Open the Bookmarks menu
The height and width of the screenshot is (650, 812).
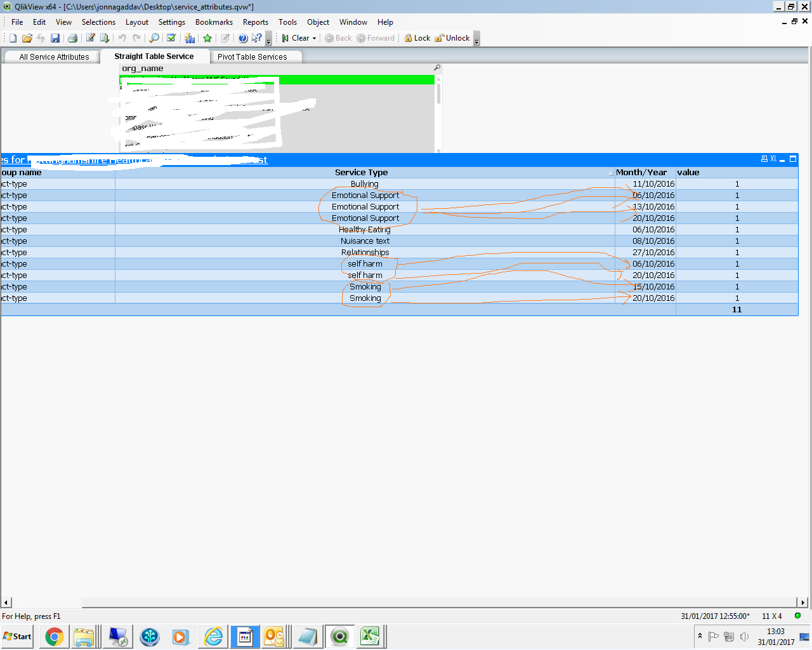coord(214,22)
